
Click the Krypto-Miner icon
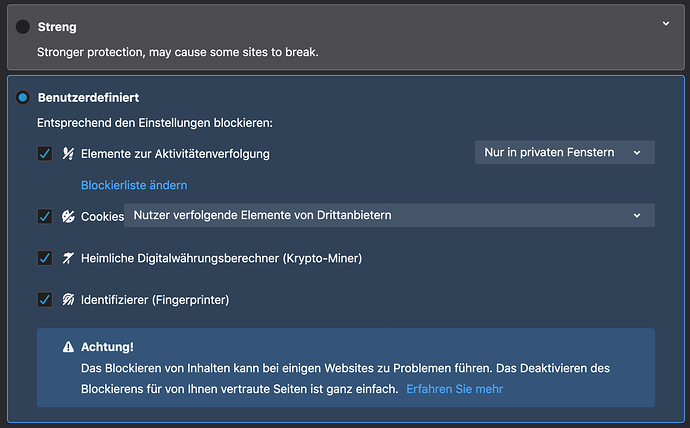click(x=69, y=258)
